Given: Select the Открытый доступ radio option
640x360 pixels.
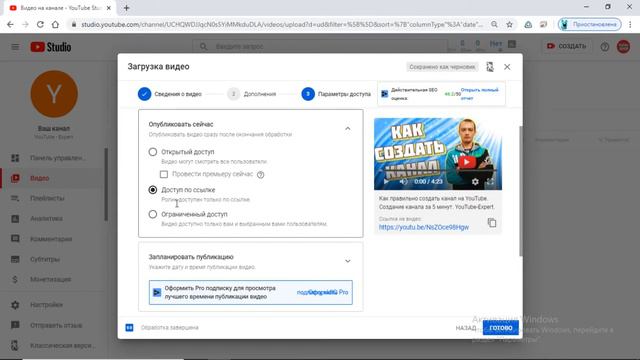Looking at the screenshot, I should pyautogui.click(x=153, y=152).
